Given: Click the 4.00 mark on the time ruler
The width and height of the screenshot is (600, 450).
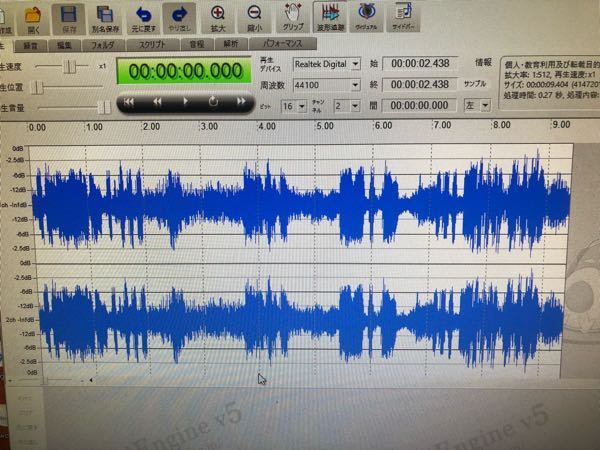Looking at the screenshot, I should coord(267,126).
